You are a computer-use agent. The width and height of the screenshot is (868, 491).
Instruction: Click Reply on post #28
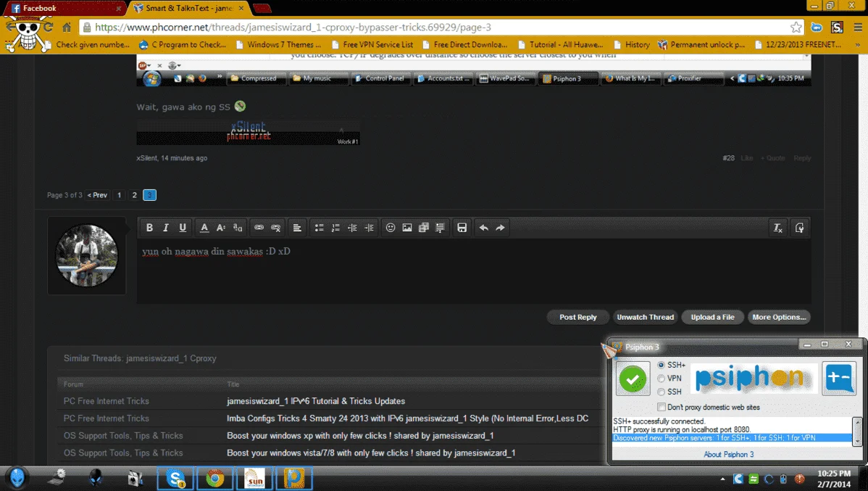pyautogui.click(x=802, y=158)
